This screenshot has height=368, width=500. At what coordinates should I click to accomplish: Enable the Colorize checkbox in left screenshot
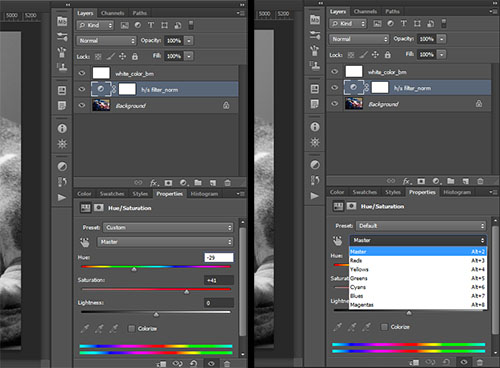click(x=132, y=329)
